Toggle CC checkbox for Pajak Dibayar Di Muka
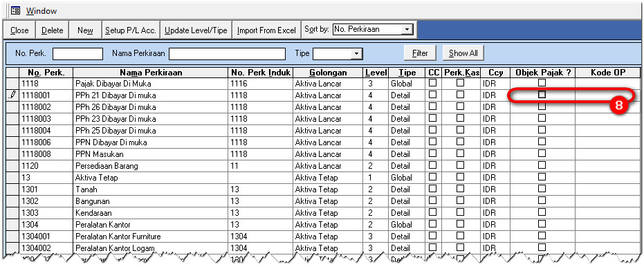Viewport: 644px width, 269px height. [x=433, y=83]
